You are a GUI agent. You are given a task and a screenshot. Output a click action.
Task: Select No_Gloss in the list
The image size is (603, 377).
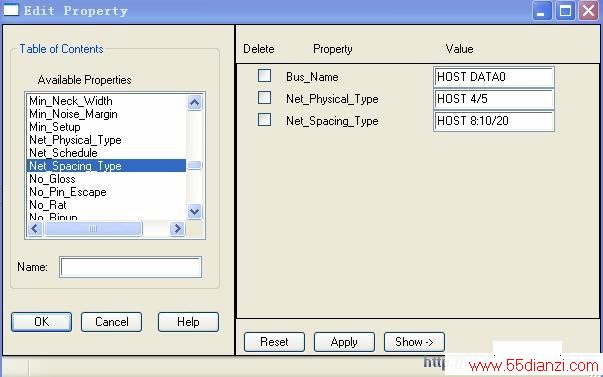pyautogui.click(x=107, y=179)
